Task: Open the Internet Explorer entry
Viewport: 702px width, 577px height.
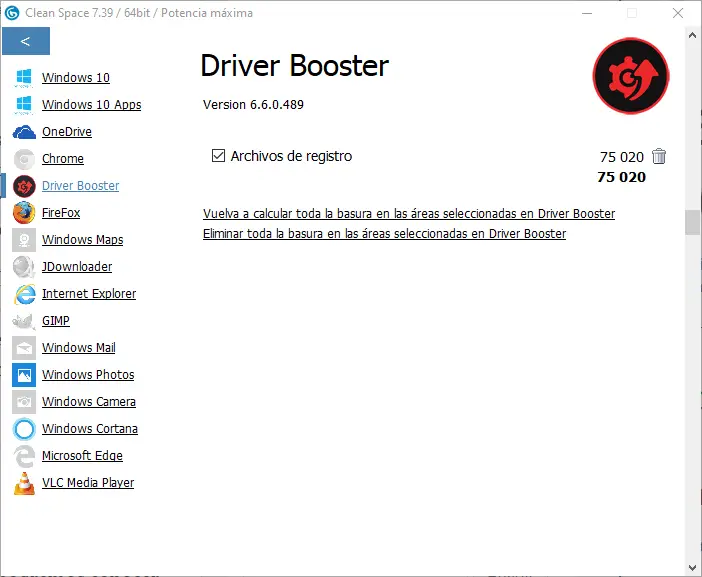Action: pyautogui.click(x=89, y=294)
